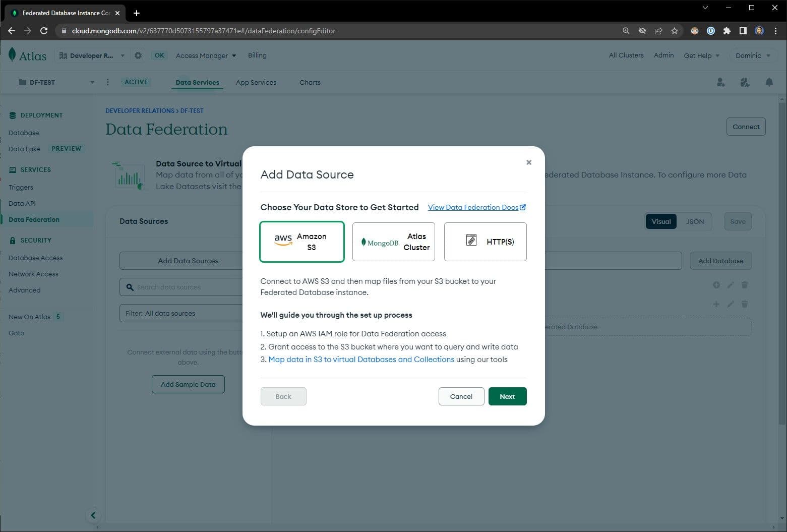Click the Atlas leaf logo

click(13, 55)
